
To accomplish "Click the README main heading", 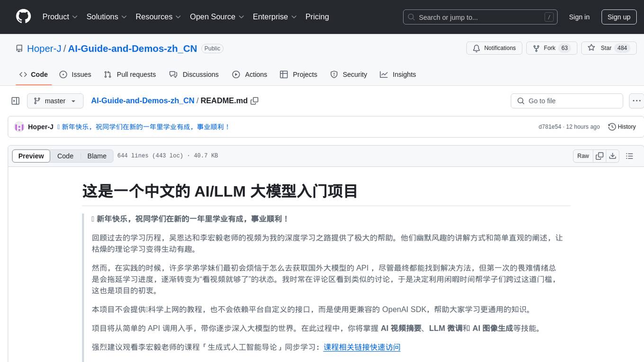I will coord(220,191).
